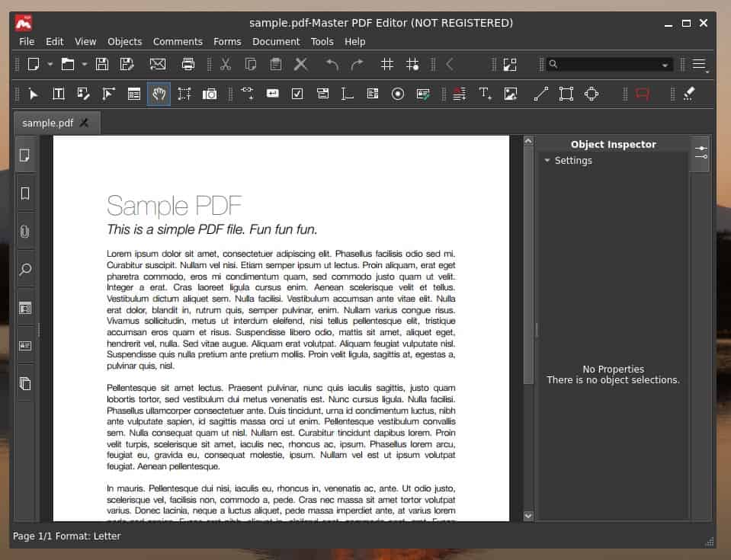Enable snap to grid
The height and width of the screenshot is (560, 731).
(412, 64)
